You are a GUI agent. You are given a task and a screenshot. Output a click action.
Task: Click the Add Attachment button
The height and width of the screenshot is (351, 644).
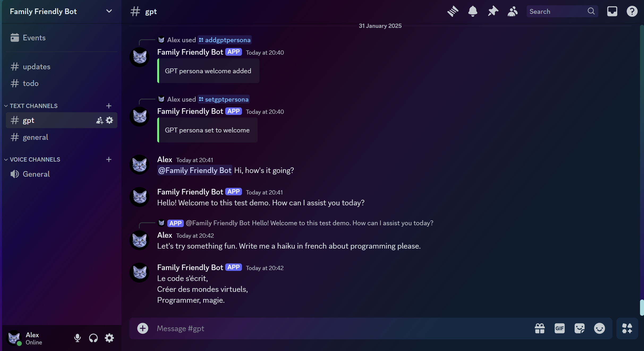click(143, 328)
